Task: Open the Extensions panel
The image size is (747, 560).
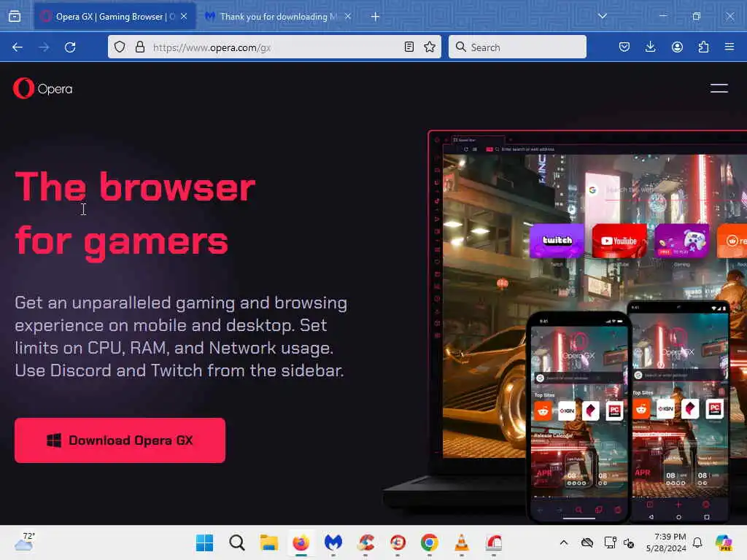Action: coord(703,47)
